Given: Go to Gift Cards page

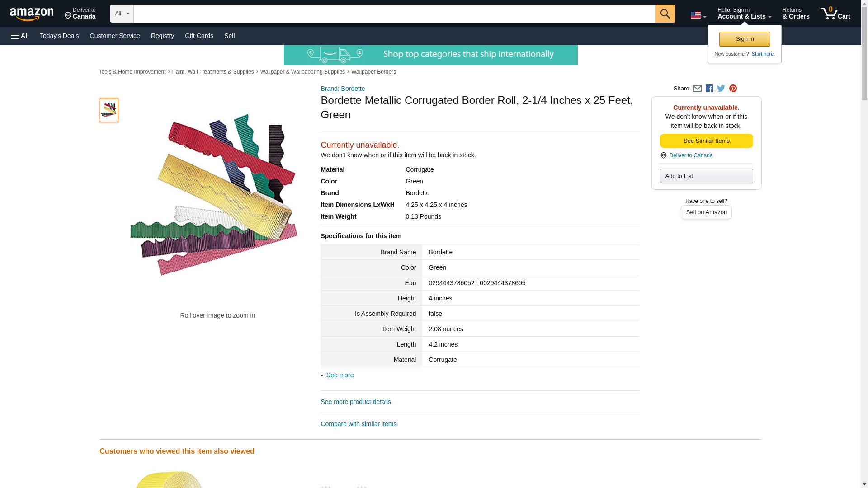Looking at the screenshot, I should click(x=199, y=36).
